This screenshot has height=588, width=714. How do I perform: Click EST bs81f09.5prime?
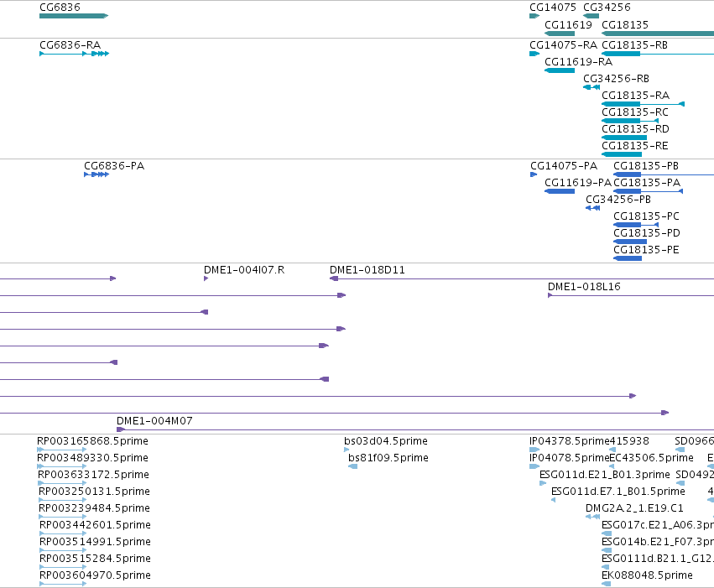(x=388, y=458)
